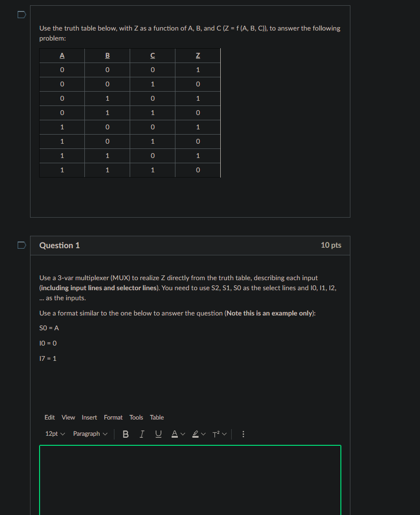The height and width of the screenshot is (515, 420).
Task: Open the highlighter color swatch arrow
Action: pyautogui.click(x=204, y=434)
